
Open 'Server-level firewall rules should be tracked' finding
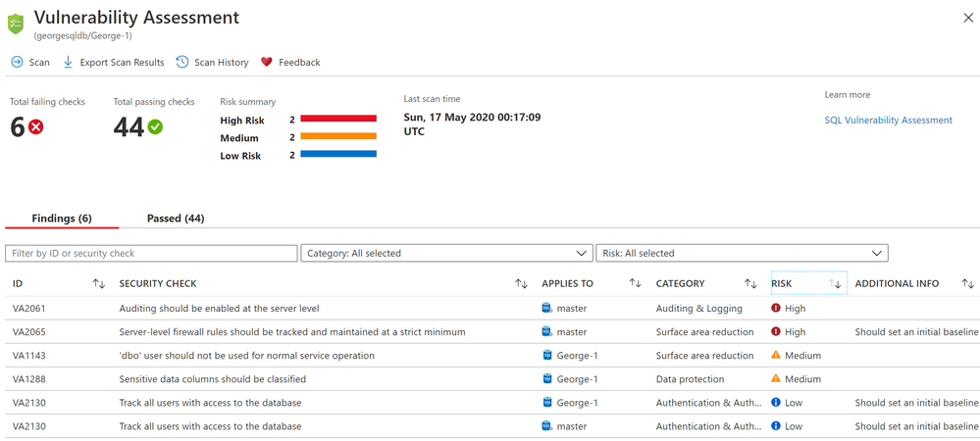click(292, 331)
